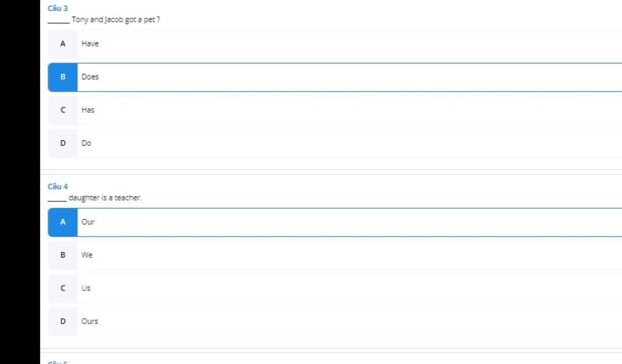
Task: Pick the 'Has' answer text
Action: 88,110
